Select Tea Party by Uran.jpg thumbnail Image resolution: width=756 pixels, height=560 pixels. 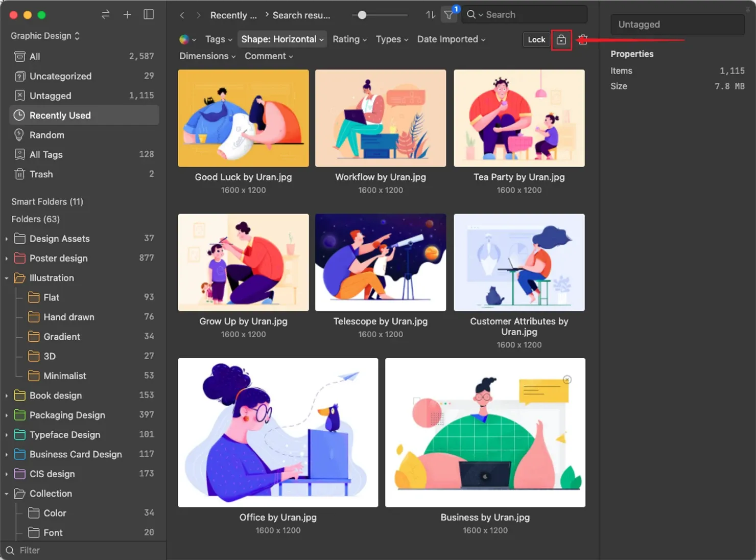(x=519, y=118)
